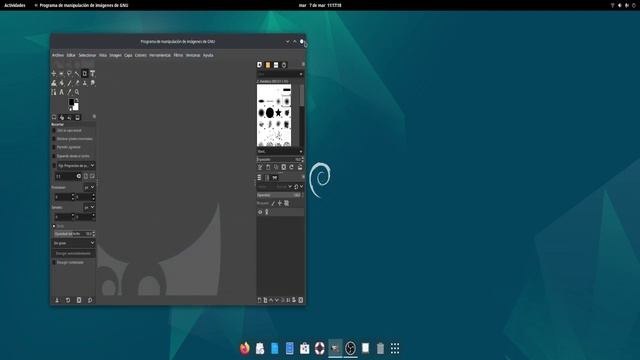640x360 pixels.
Task: Open the Tamaño unit dropdown
Action: [x=89, y=207]
